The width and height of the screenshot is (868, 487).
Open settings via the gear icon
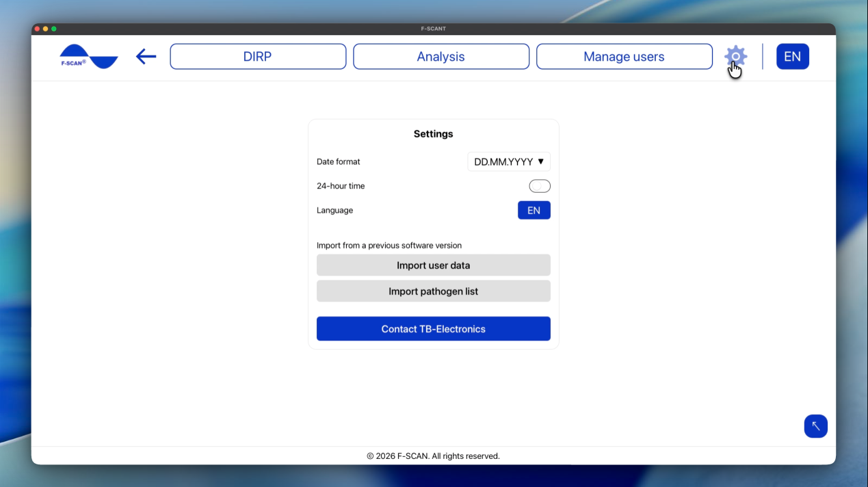click(735, 56)
